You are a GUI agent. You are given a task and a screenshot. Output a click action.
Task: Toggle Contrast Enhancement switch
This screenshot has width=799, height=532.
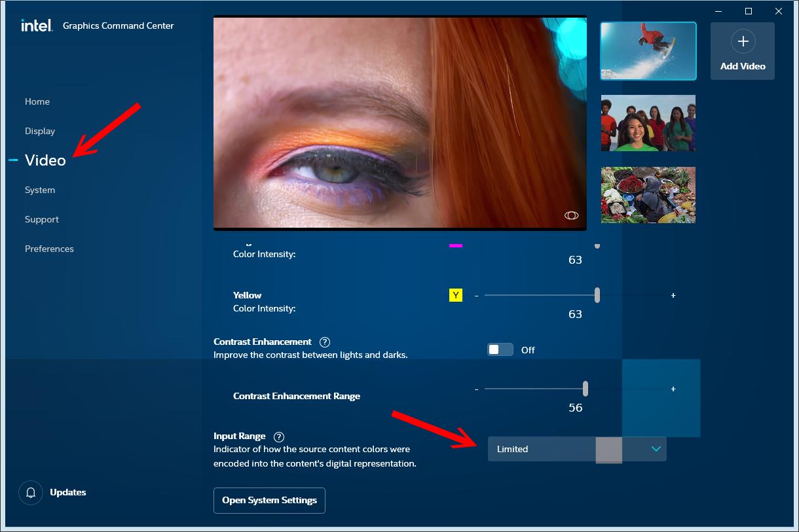pos(500,350)
